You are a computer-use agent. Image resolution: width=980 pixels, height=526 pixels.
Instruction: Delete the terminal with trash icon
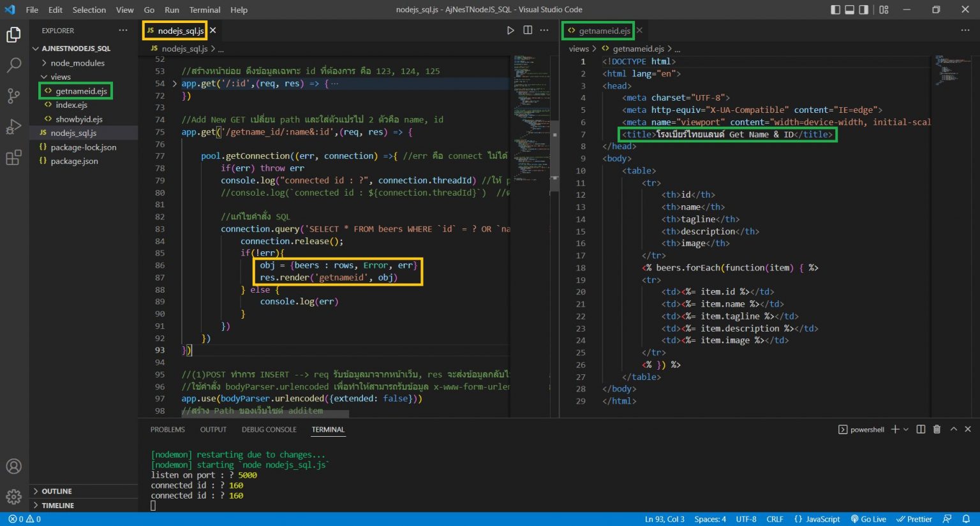click(937, 429)
